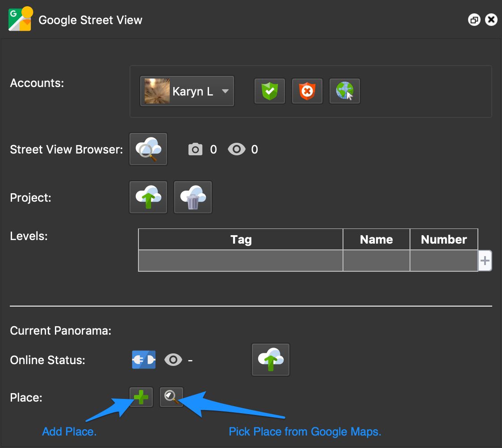Open the Street View Browser cloud search
The image size is (502, 448).
148,149
